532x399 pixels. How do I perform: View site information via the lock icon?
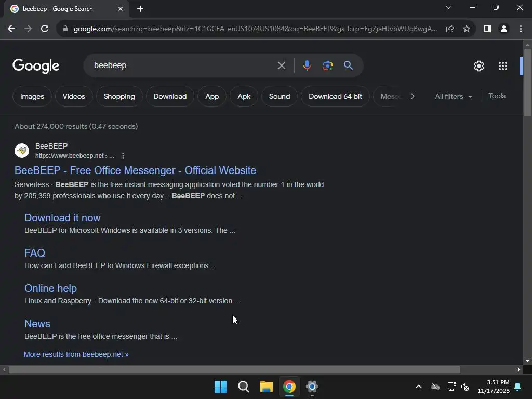tap(65, 29)
